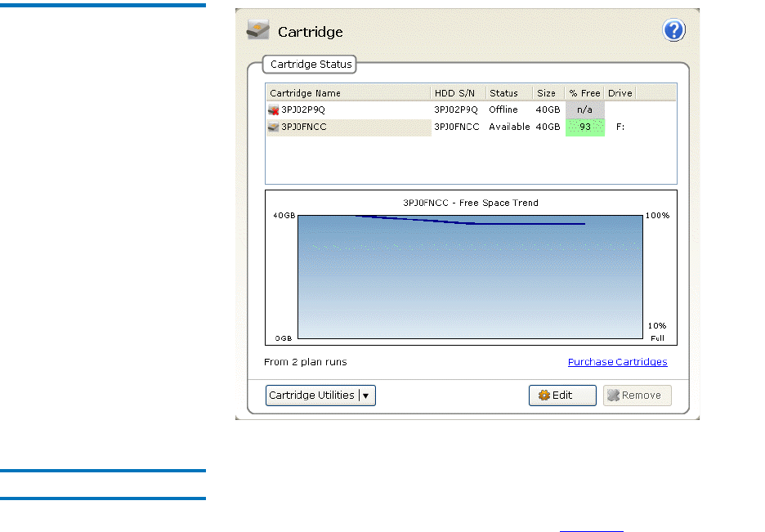Viewport: 765px width, 532px height.
Task: Sort by % Free column header
Action: (584, 93)
